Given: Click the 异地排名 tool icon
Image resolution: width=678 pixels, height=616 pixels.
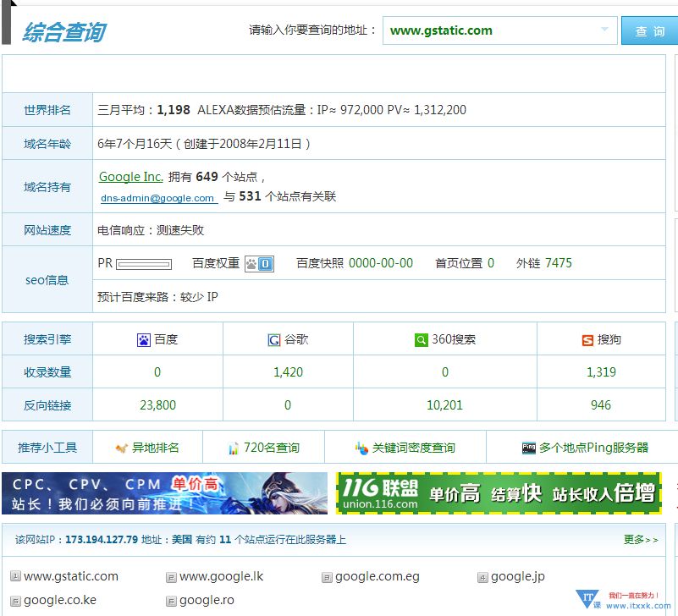Looking at the screenshot, I should [x=122, y=448].
